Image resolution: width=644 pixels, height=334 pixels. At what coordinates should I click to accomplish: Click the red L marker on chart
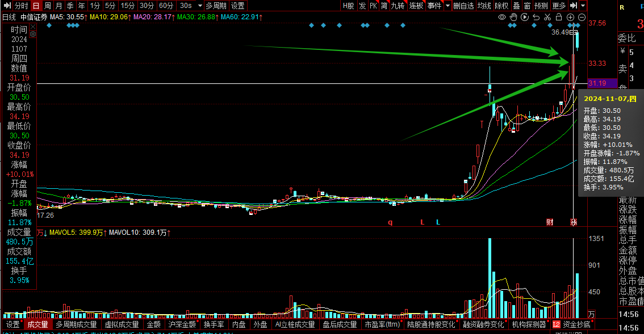pyautogui.click(x=422, y=222)
